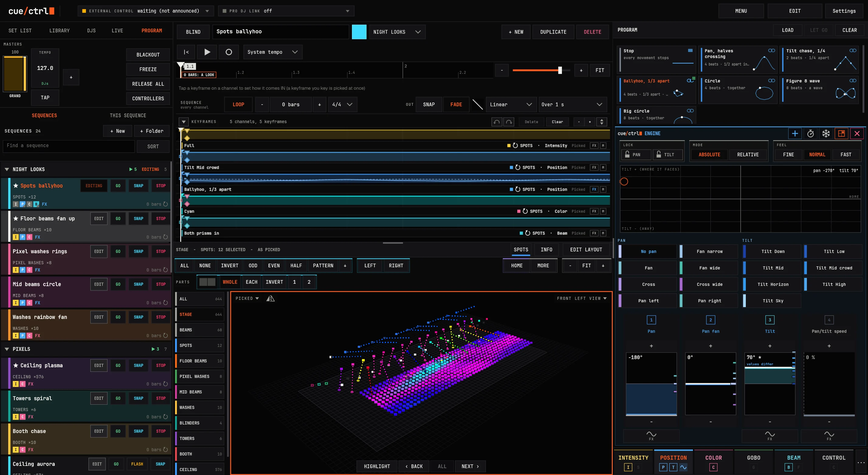
Task: Click DUPLICATE sequence button
Action: pyautogui.click(x=553, y=32)
